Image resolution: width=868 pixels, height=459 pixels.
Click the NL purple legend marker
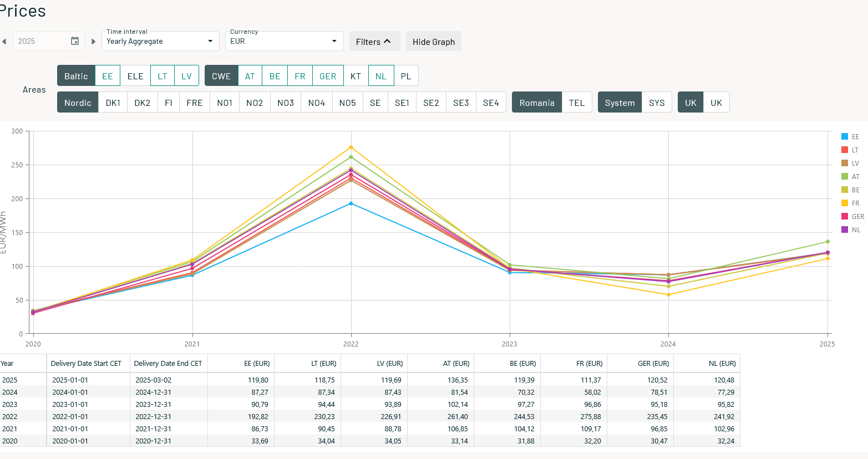pyautogui.click(x=845, y=229)
